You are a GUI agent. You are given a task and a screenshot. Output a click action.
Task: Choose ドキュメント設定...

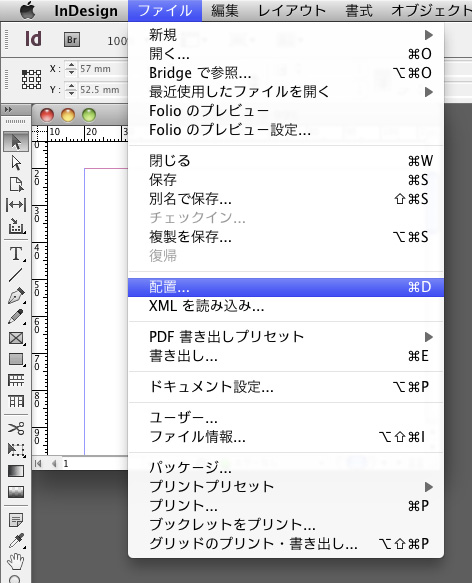(x=286, y=387)
